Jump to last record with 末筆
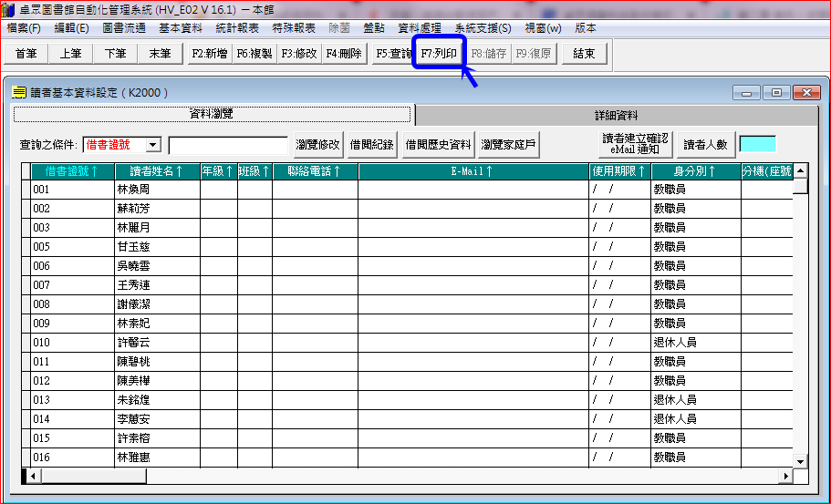 pos(160,54)
